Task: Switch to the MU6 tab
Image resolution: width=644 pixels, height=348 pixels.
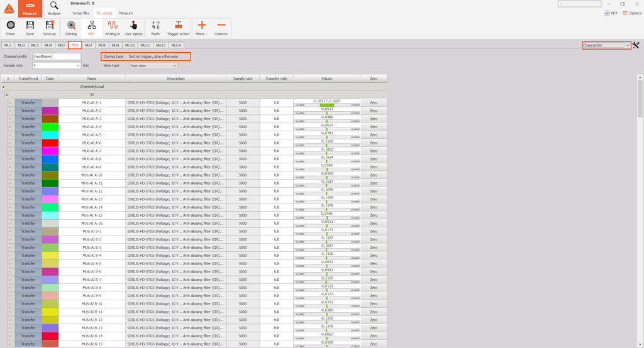Action: coord(75,45)
